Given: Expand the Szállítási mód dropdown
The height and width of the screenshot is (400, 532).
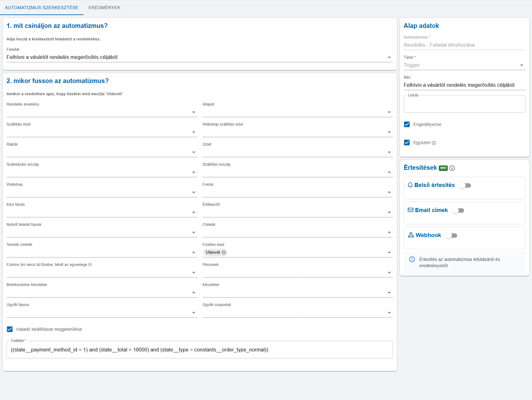Looking at the screenshot, I should (x=102, y=132).
